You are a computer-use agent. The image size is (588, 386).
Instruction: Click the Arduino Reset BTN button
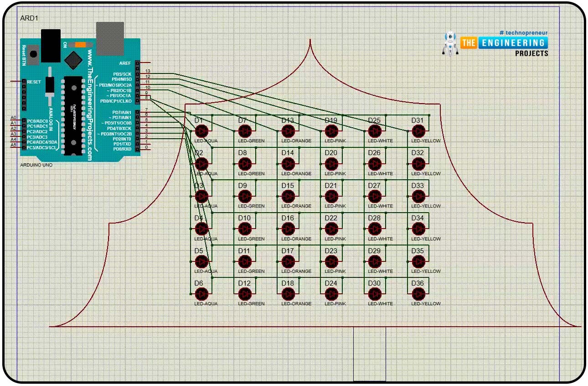33,54
